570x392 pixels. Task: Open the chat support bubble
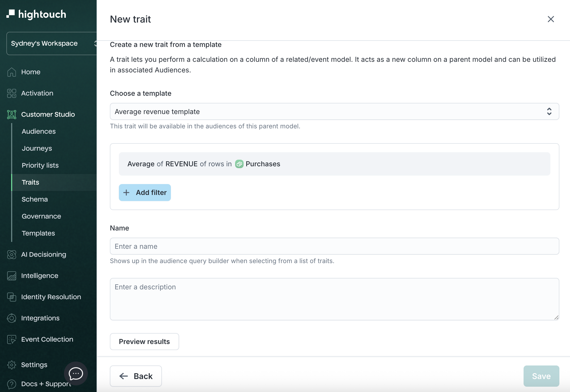coord(76,373)
